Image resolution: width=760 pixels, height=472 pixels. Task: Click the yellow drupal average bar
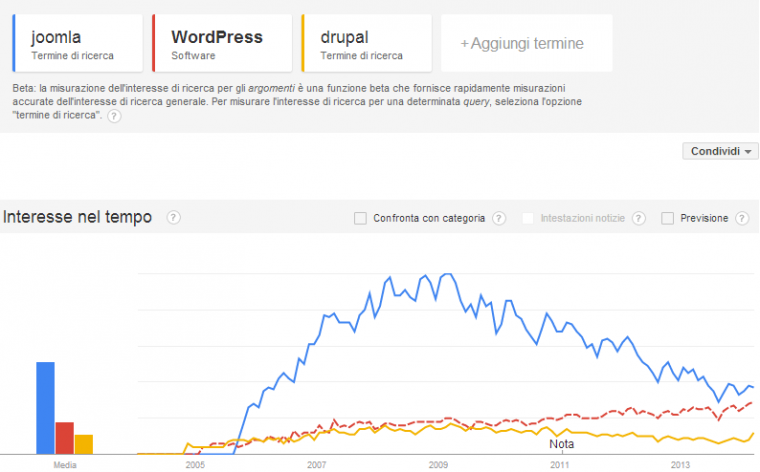(x=83, y=444)
